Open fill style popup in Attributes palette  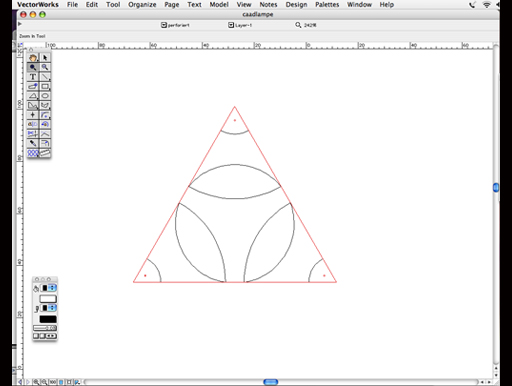click(49, 288)
